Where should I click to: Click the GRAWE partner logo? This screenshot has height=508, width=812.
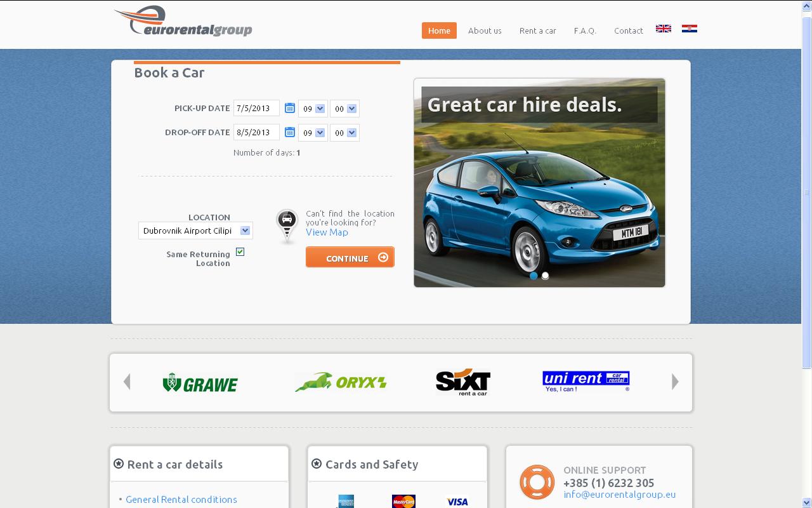[x=200, y=383]
